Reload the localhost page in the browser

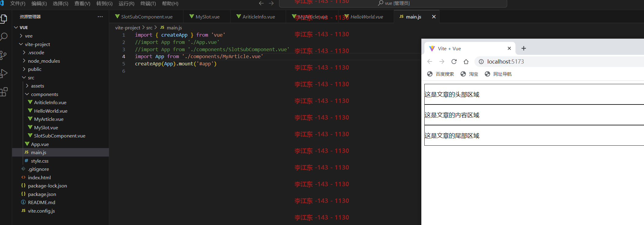pyautogui.click(x=454, y=62)
